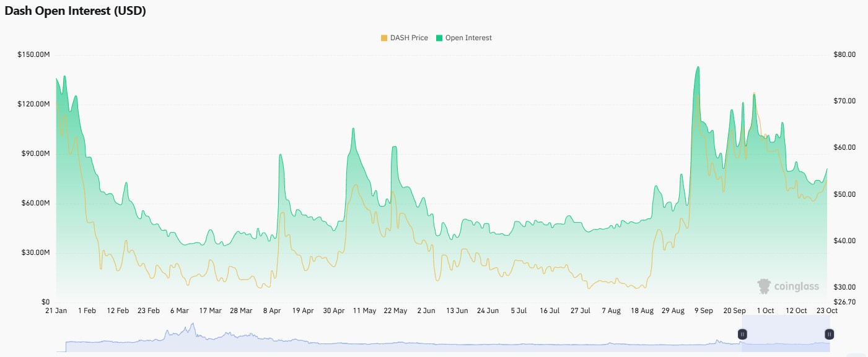This screenshot has width=868, height=357.
Task: Click the '23 Feb' date axis label
Action: 149,311
